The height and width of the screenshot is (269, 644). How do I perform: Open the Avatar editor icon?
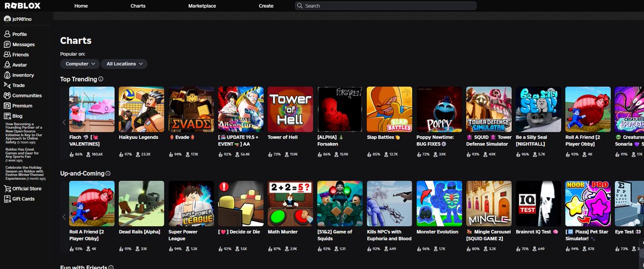coord(7,65)
